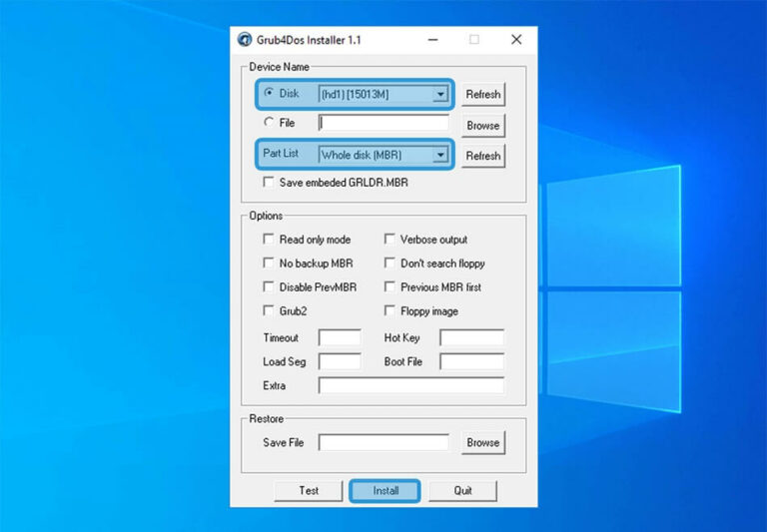Screen dimensions: 767x532
Task: Select the File radio button
Action: point(269,122)
